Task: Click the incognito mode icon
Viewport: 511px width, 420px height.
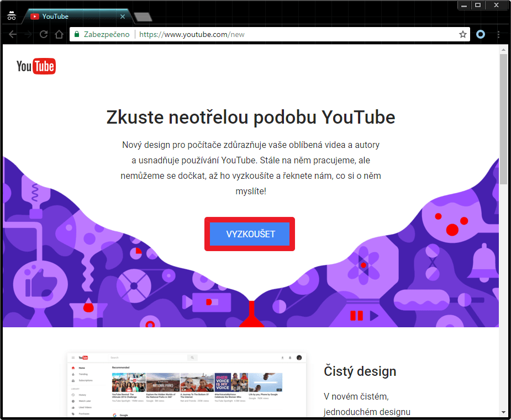Action: 12,15
